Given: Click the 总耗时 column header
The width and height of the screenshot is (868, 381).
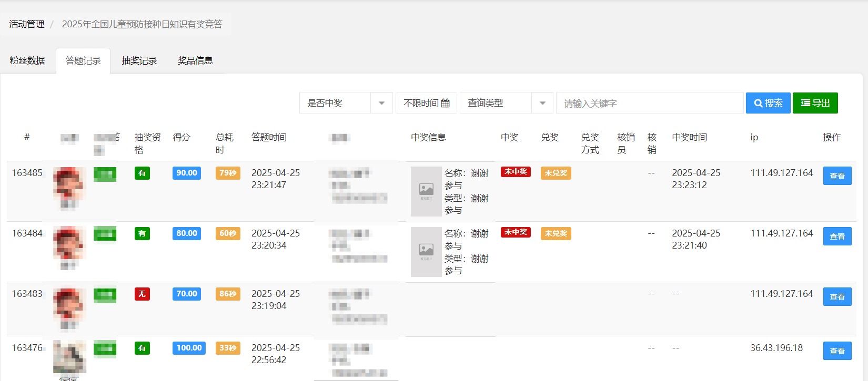Looking at the screenshot, I should (224, 143).
